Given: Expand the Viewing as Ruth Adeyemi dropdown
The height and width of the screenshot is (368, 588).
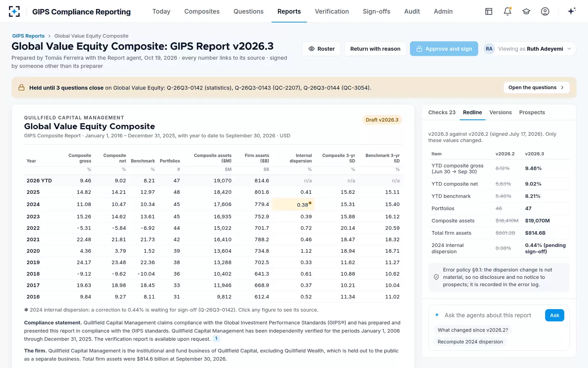Looking at the screenshot, I should tap(529, 49).
